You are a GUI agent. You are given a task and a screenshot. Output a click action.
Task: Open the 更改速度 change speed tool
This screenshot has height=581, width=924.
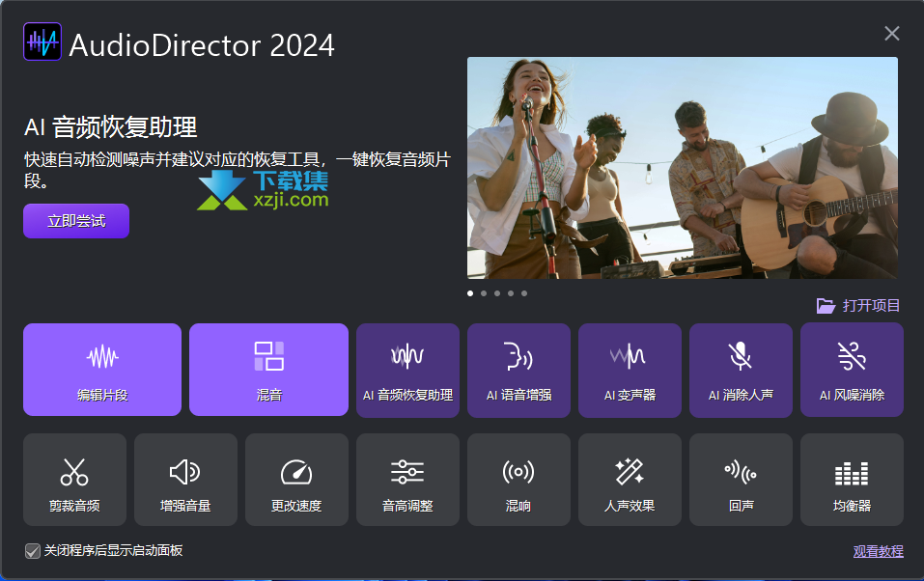(296, 480)
